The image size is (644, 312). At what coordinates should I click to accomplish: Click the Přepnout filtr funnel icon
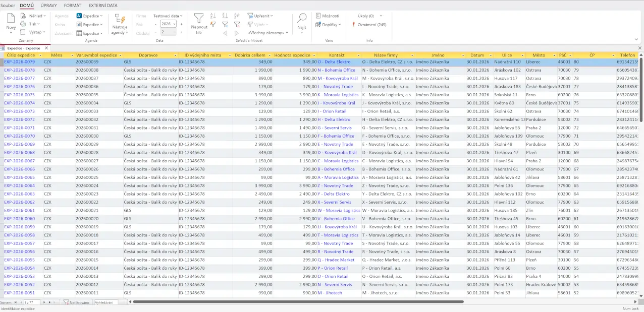199,19
